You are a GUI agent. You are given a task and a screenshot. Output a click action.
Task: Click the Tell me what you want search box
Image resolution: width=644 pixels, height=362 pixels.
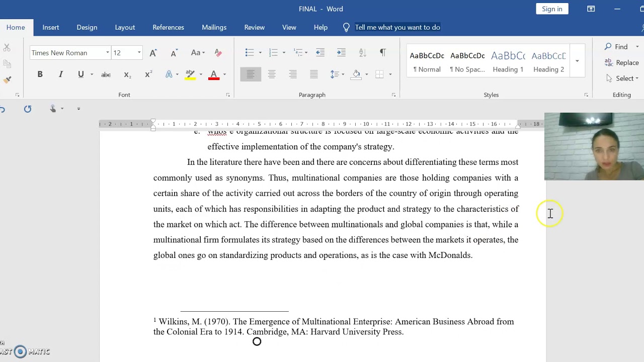click(397, 27)
